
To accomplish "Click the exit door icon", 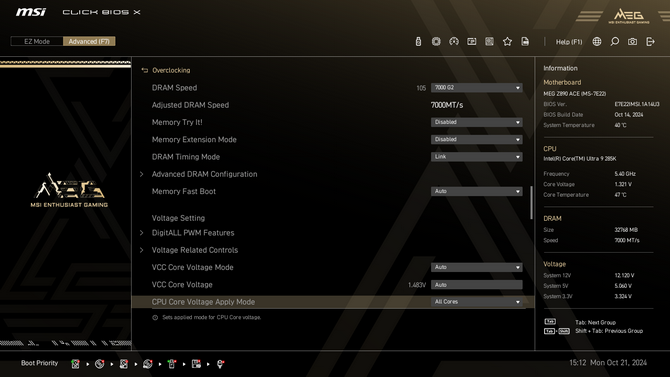I will point(650,41).
